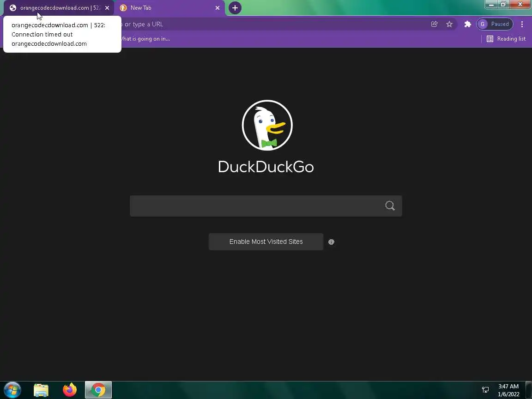Click the DuckDuckGo duck logo
This screenshot has width=532, height=399.
(x=267, y=125)
